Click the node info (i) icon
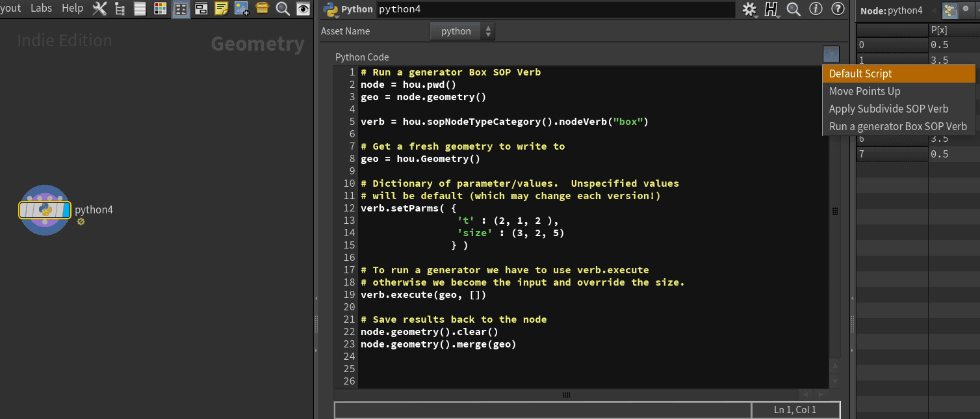The image size is (980, 419). 816,9
